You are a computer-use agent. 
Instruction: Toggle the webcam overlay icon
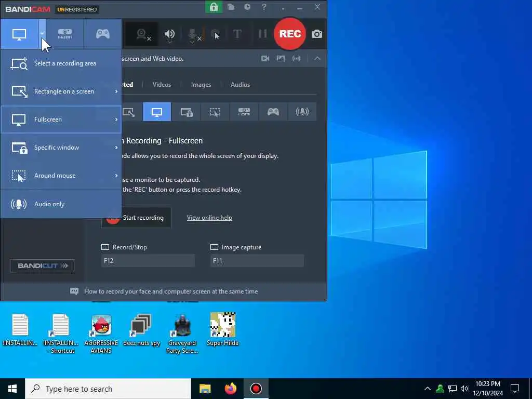142,34
